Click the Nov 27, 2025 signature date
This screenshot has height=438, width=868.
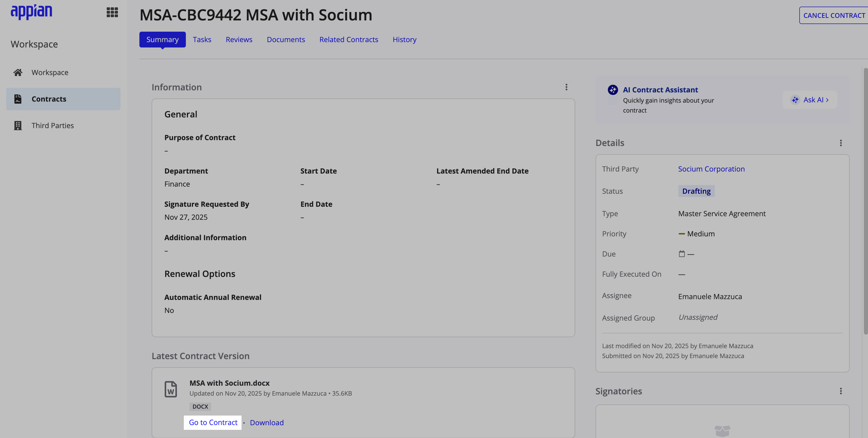(186, 217)
